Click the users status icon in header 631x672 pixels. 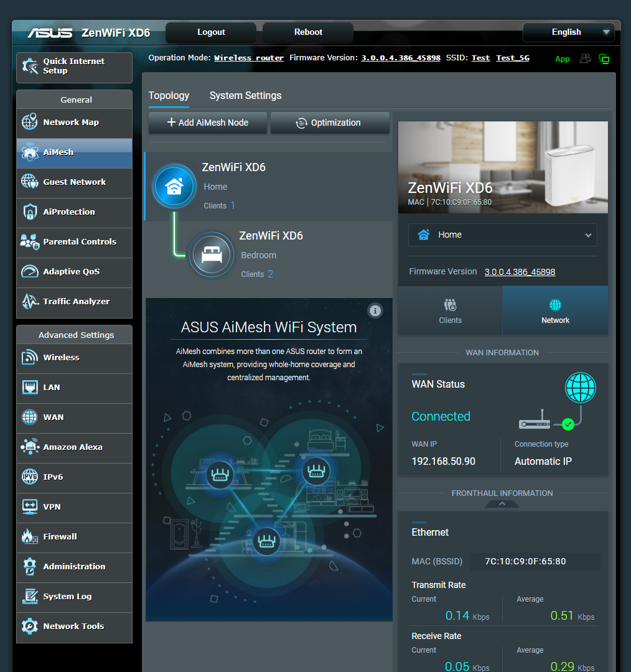[585, 58]
